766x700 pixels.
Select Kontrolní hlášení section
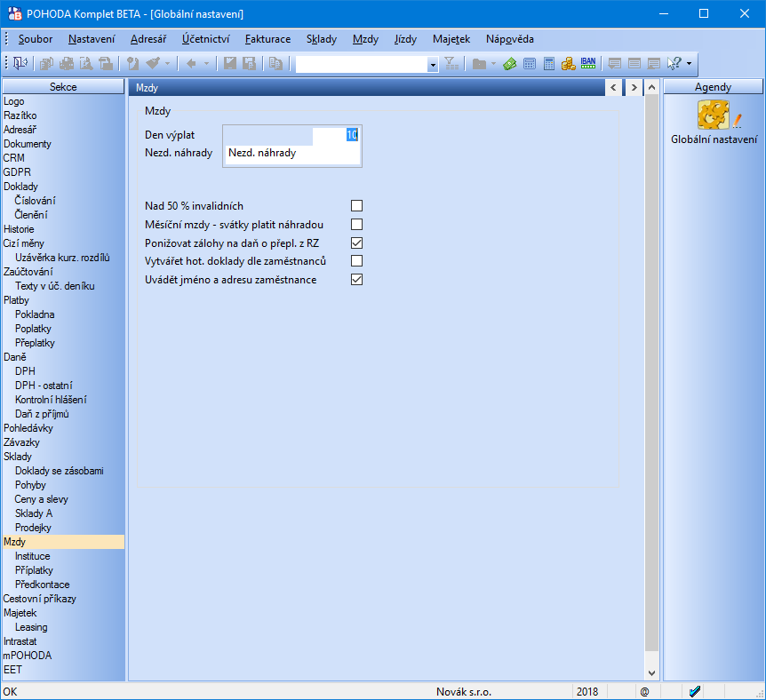(x=51, y=400)
